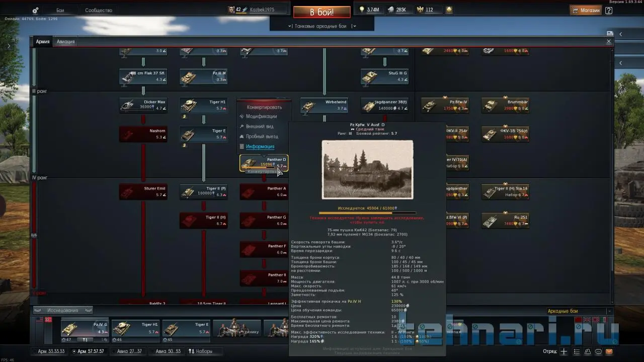Image resolution: width=644 pixels, height=362 pixels.
Task: Click the Конвертировать button under Panther D
Action: pyautogui.click(x=264, y=172)
